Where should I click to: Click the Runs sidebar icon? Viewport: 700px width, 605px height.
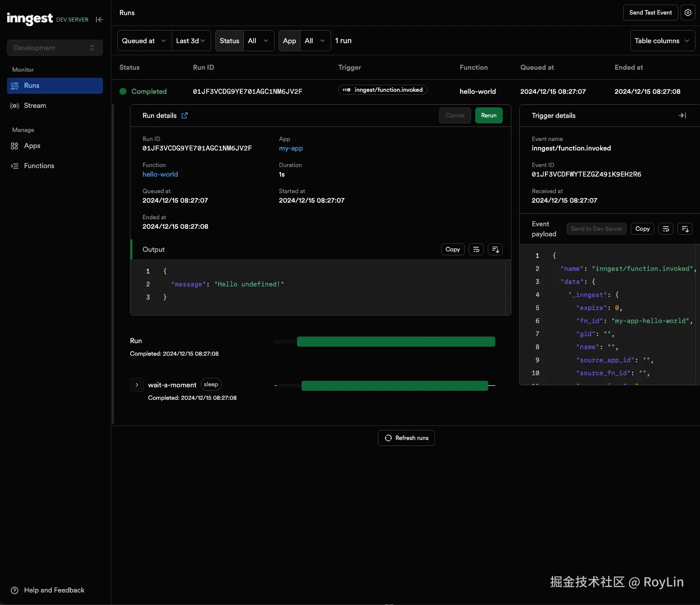point(15,86)
